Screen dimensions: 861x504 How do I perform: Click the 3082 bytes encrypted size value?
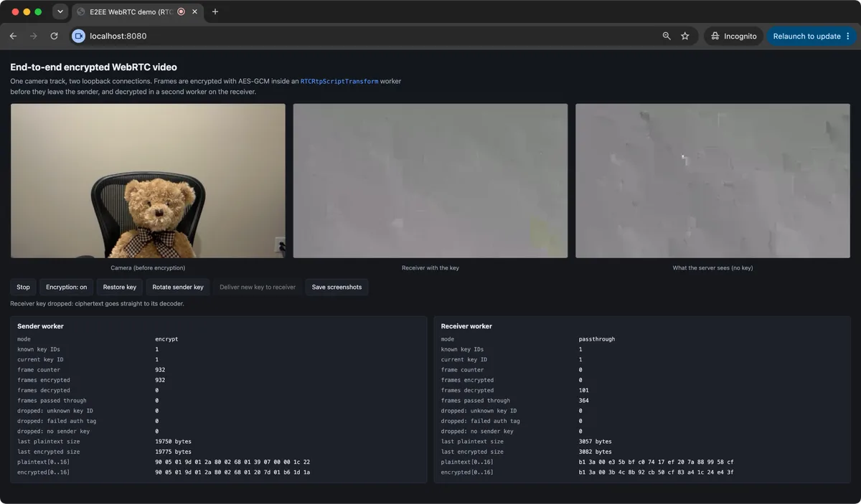coord(595,452)
